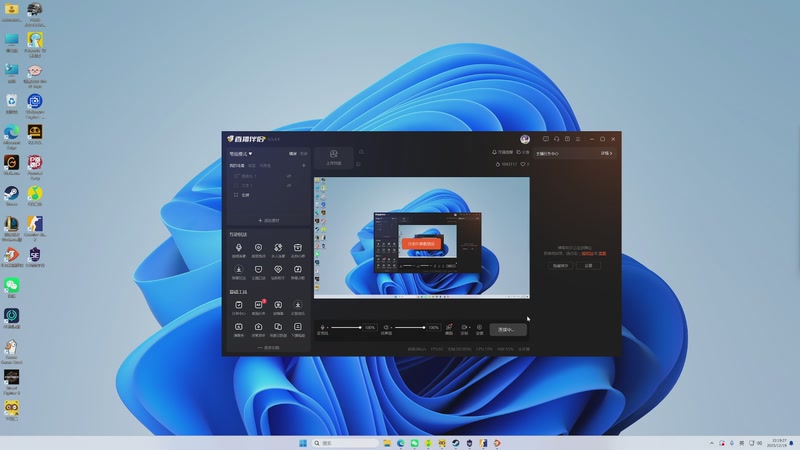800x450 pixels.
Task: Adjust the microphone volume slider
Action: coord(346,328)
